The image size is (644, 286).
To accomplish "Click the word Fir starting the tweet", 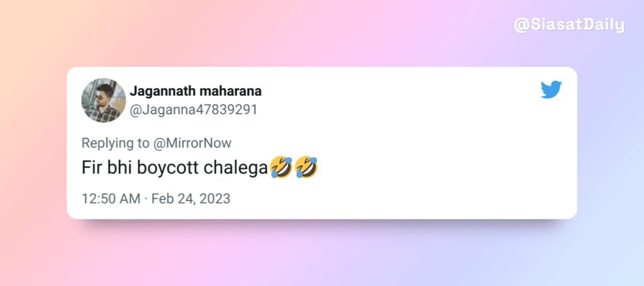I will click(90, 168).
